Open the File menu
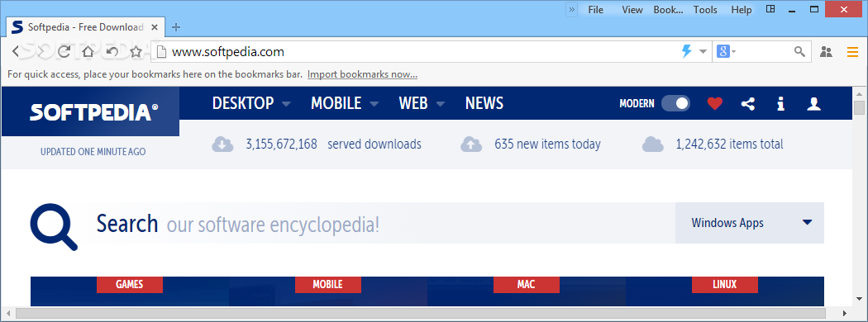 [596, 9]
